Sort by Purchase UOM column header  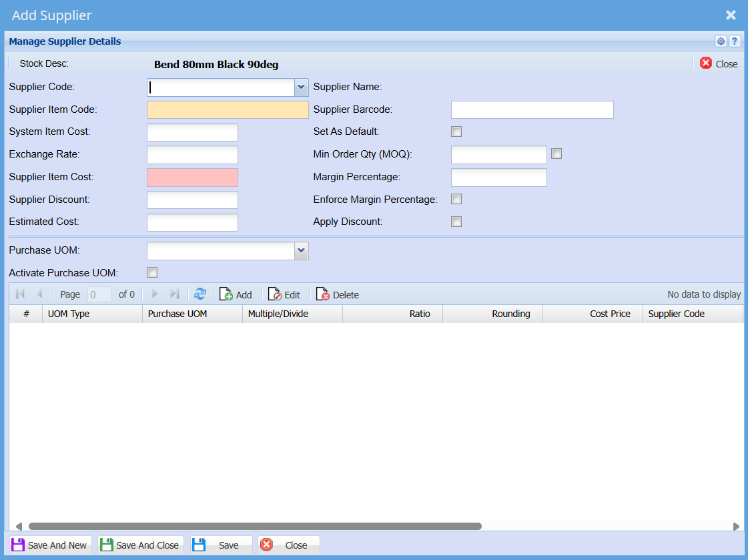click(193, 314)
